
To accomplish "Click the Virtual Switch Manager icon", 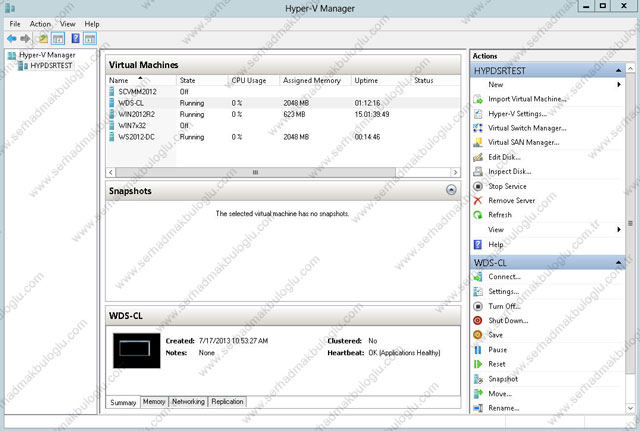I will click(478, 128).
